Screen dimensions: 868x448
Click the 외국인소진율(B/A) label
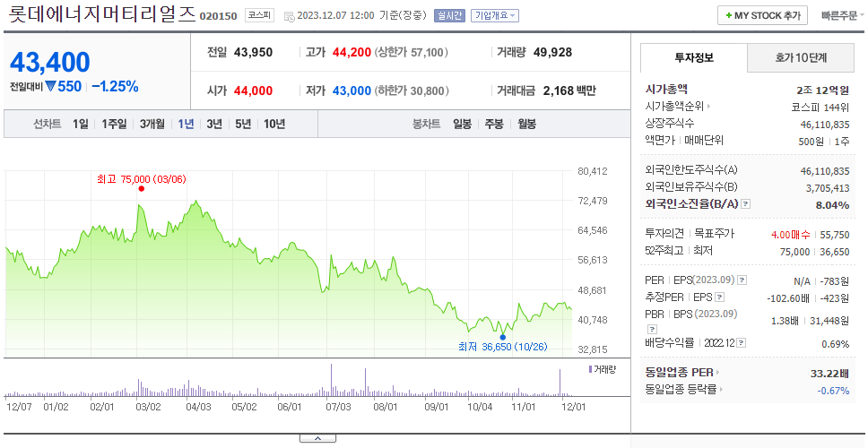point(692,204)
